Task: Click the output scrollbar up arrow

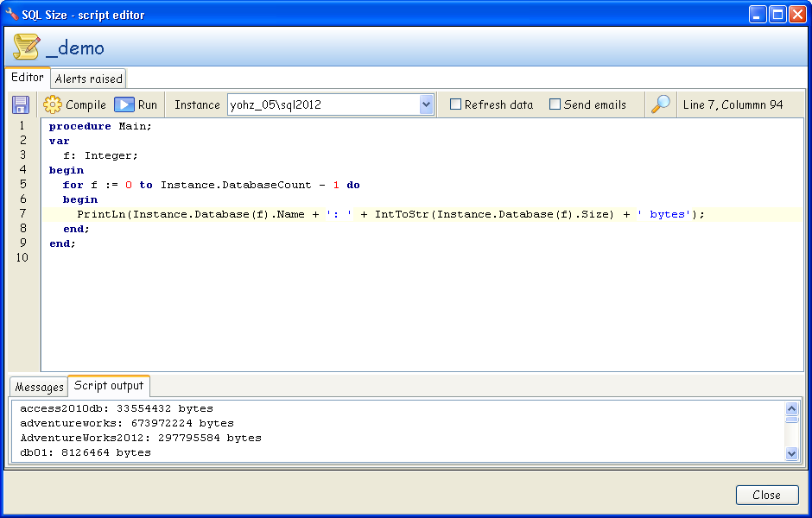Action: point(791,409)
